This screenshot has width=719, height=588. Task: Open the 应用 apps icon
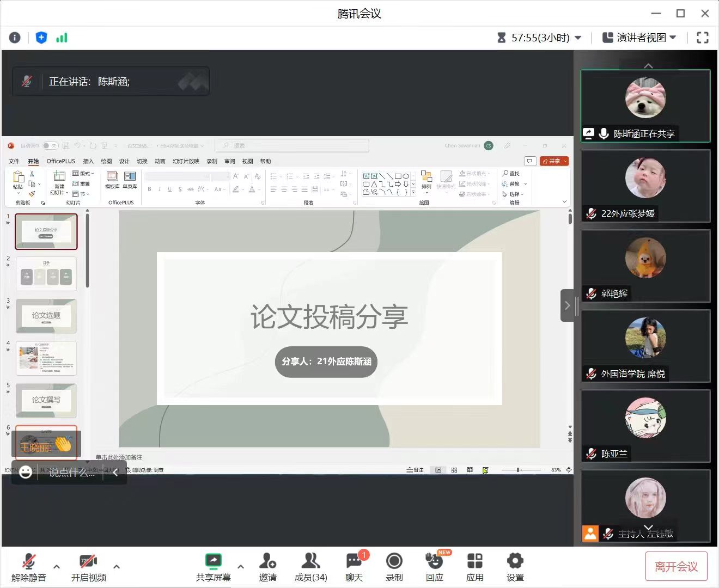point(474,566)
